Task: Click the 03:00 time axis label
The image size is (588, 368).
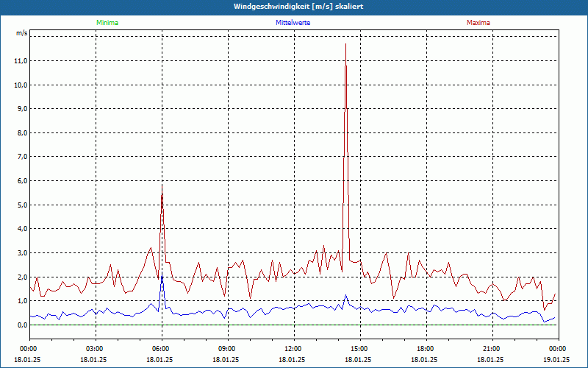Action: coord(93,349)
